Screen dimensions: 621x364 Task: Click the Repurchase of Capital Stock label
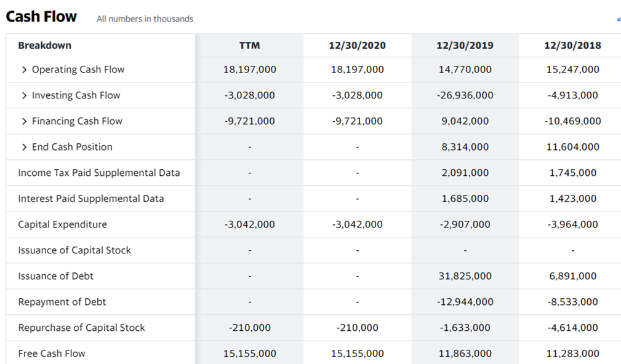click(82, 328)
